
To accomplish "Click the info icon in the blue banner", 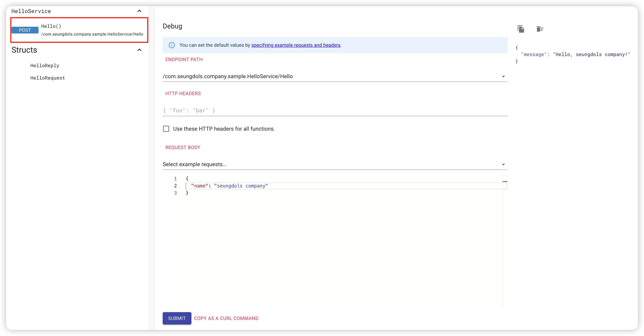I will click(172, 45).
